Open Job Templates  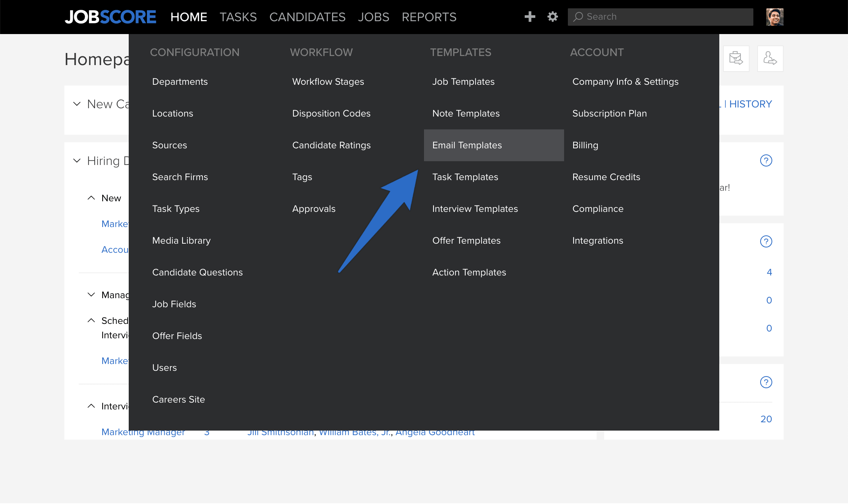tap(463, 82)
